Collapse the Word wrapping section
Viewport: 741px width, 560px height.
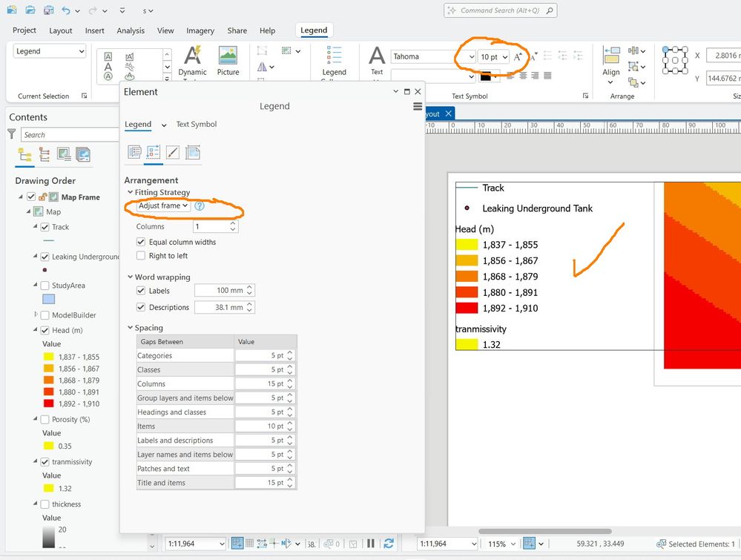click(x=130, y=277)
